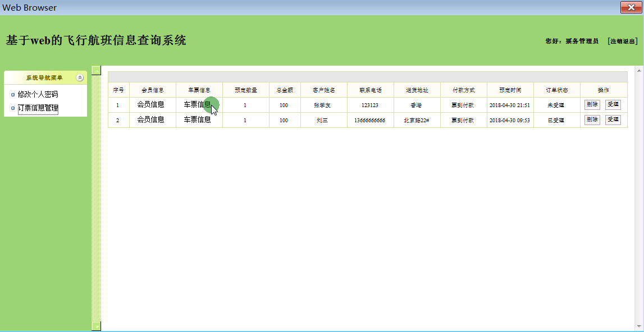Open 会员信息 link for 刘三 order

150,120
